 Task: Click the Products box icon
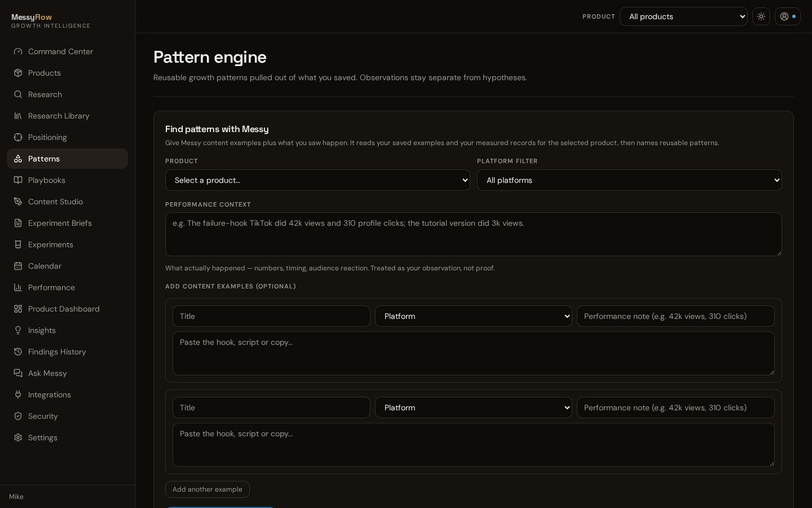click(18, 73)
